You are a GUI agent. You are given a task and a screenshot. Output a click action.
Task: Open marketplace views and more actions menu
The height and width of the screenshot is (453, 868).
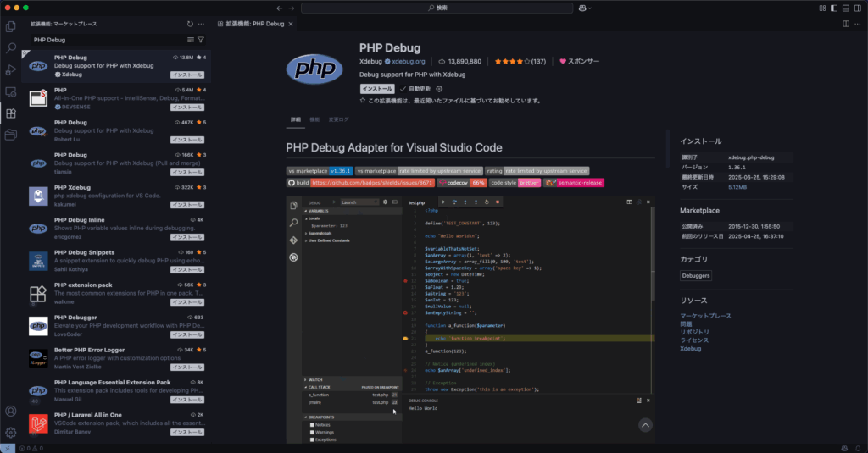pyautogui.click(x=201, y=24)
